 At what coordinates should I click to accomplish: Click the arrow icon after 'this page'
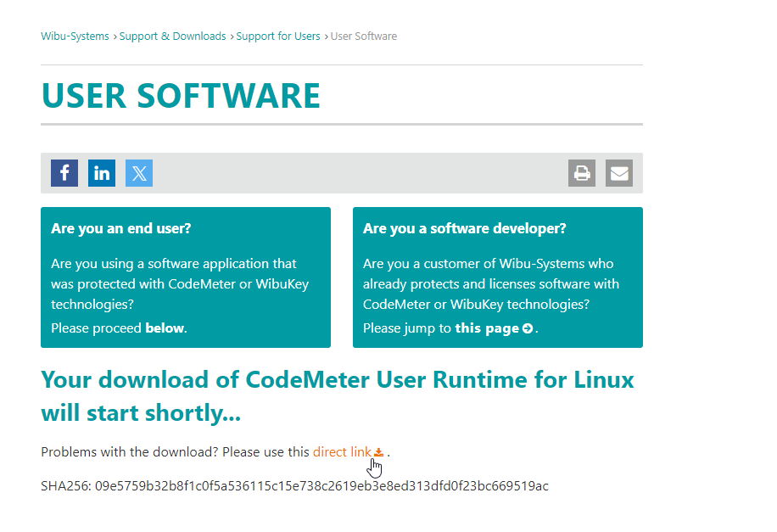[x=528, y=328]
